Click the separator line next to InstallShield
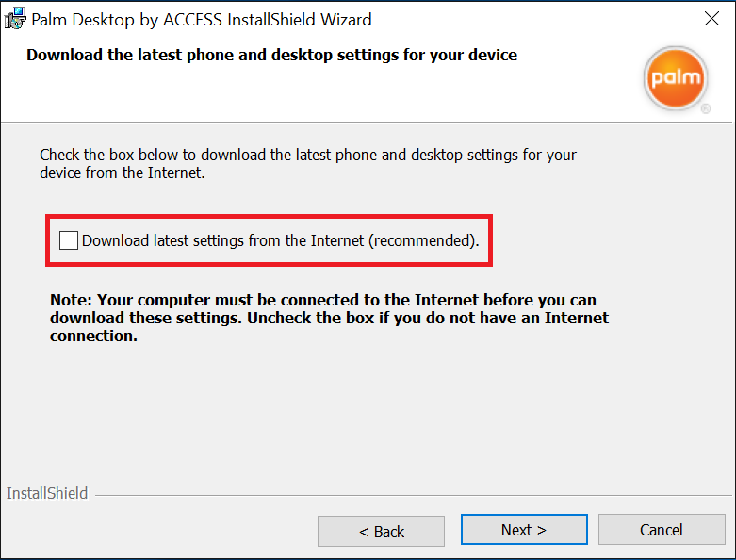The height and width of the screenshot is (560, 736). (x=413, y=495)
